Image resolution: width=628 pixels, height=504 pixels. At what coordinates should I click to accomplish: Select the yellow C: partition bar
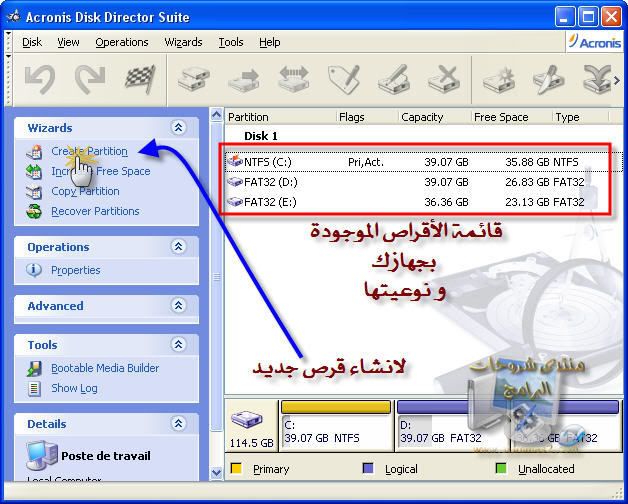click(336, 407)
